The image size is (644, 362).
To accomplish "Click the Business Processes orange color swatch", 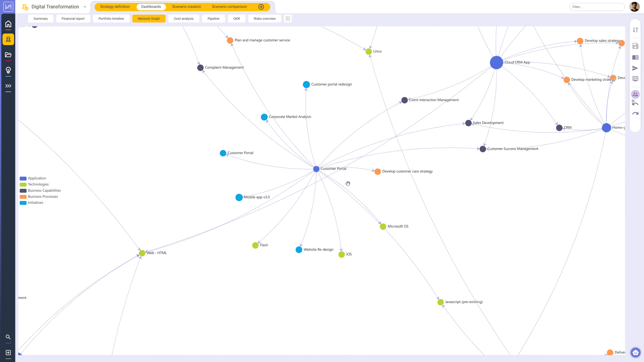I will 23,196.
